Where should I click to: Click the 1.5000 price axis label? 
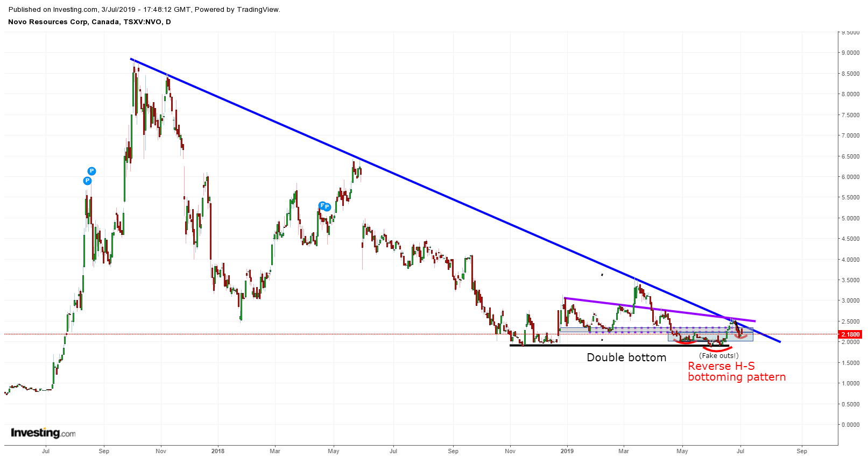click(851, 363)
